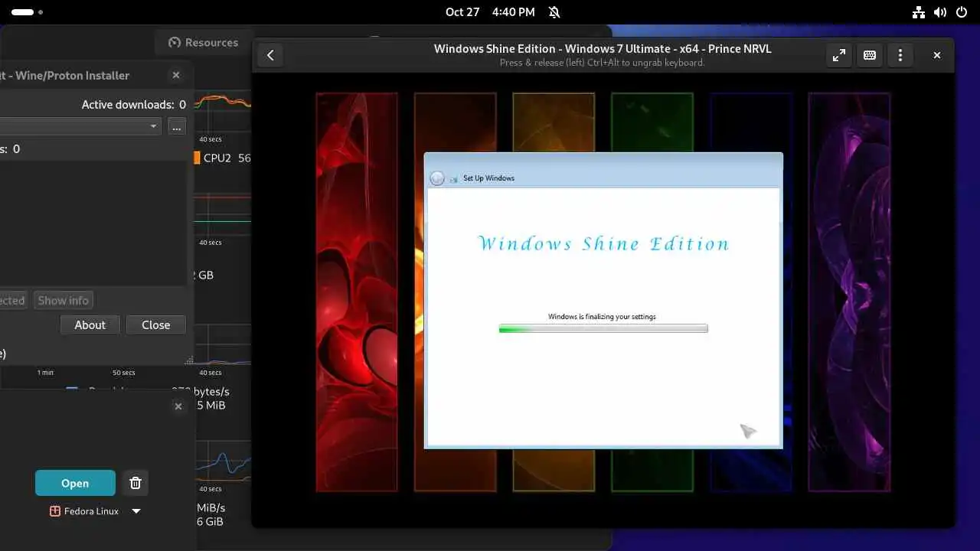Open the Activities overview pill

point(28,12)
